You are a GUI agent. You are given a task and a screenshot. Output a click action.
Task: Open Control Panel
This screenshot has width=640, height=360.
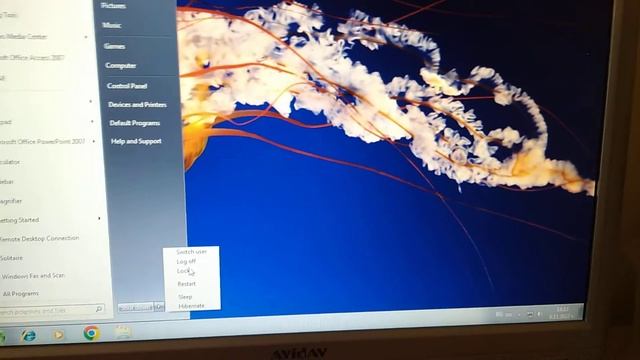127,86
